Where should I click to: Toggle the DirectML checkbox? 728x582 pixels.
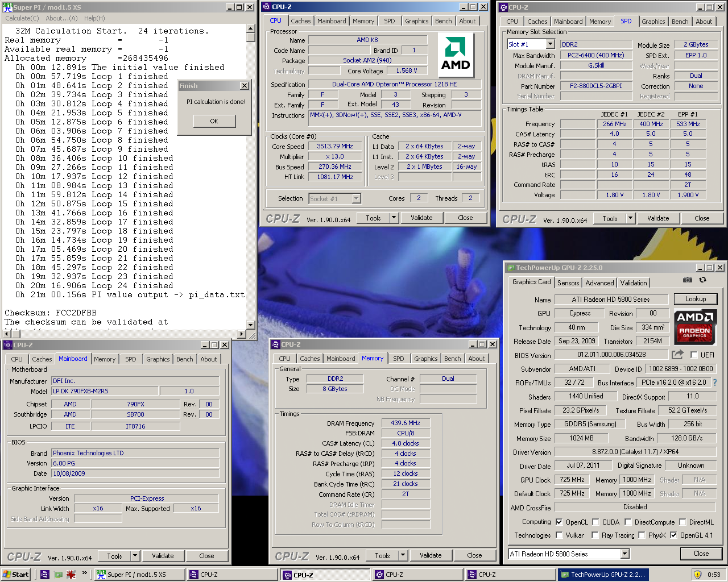[682, 522]
